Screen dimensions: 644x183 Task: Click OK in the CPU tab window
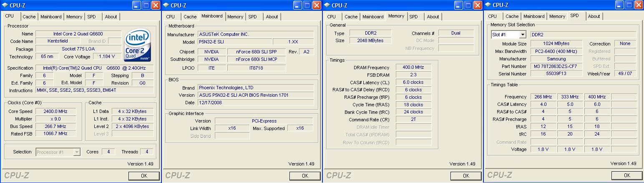pos(144,175)
